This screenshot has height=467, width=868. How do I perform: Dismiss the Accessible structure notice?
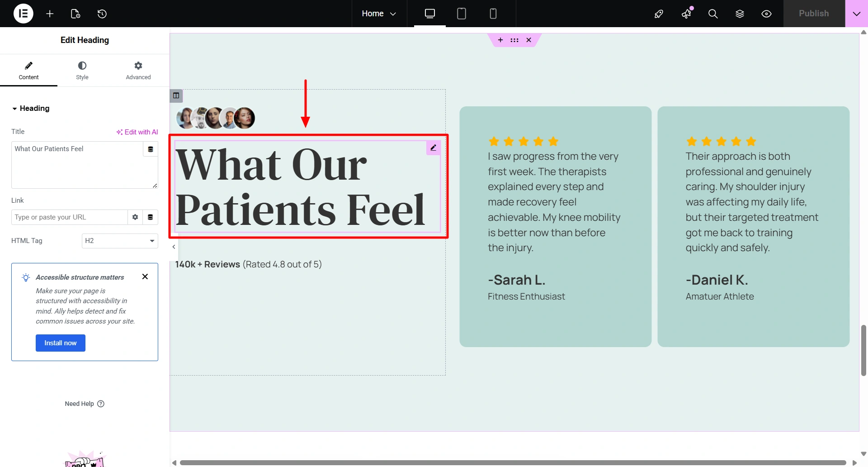coord(145,276)
